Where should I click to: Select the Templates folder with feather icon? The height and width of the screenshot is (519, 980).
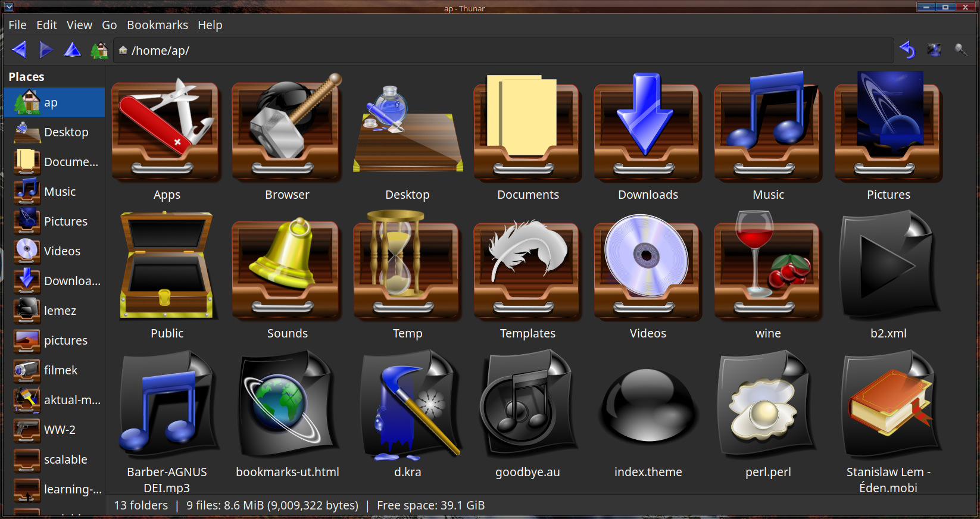528,276
